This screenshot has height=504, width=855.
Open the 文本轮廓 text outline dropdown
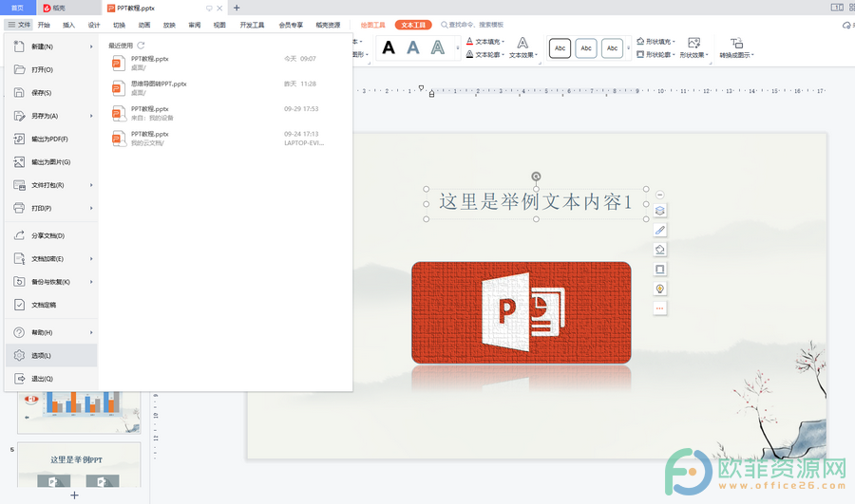click(x=485, y=54)
